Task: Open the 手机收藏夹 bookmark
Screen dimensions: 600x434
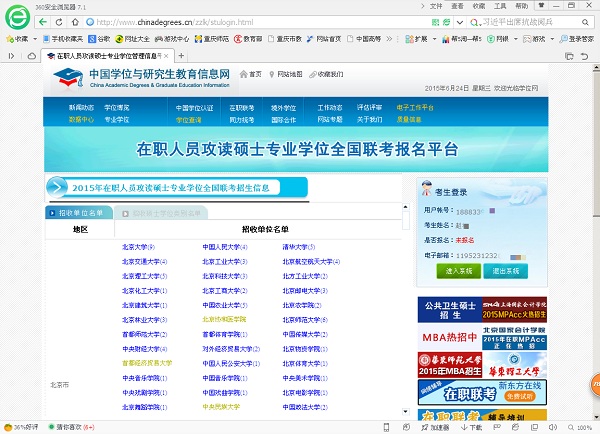Action: pos(63,39)
